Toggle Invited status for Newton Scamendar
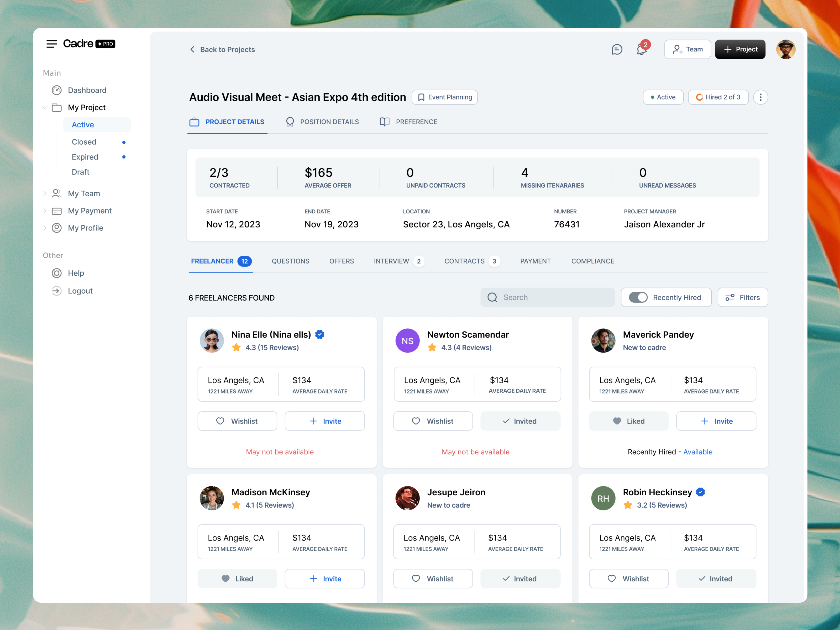Image resolution: width=840 pixels, height=630 pixels. pyautogui.click(x=520, y=421)
